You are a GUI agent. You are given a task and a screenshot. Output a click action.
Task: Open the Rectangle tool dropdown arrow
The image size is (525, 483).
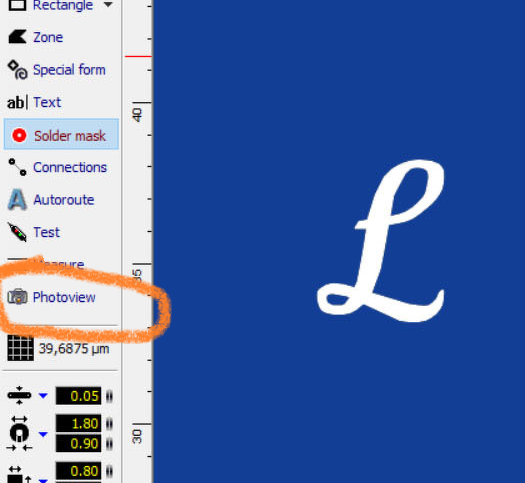point(108,4)
